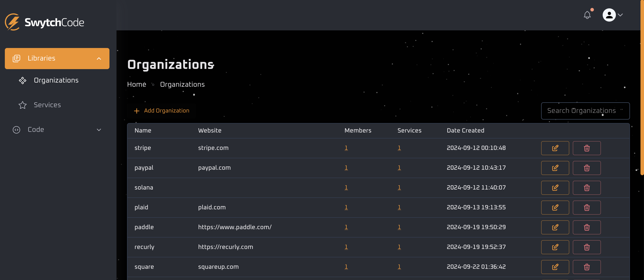Edit the square organization
The width and height of the screenshot is (644, 280).
click(555, 267)
